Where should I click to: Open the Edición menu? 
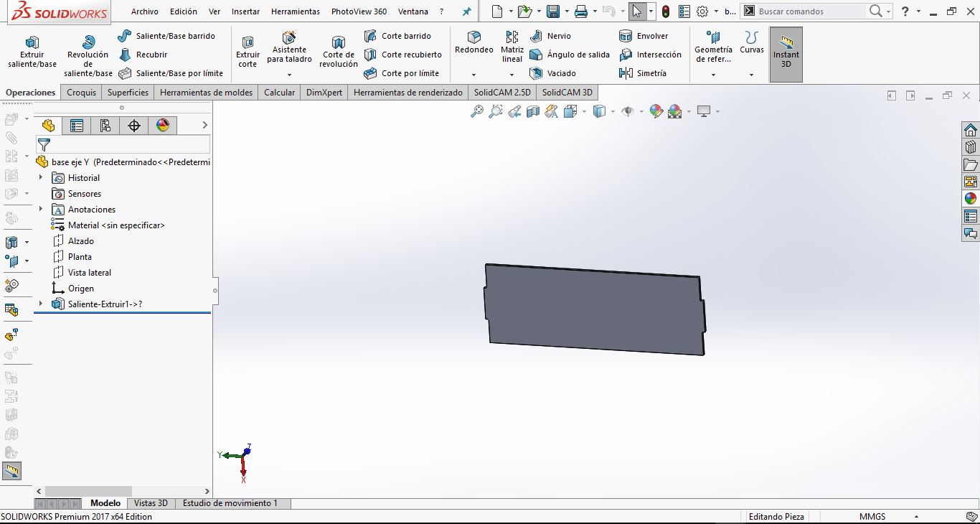[x=184, y=11]
